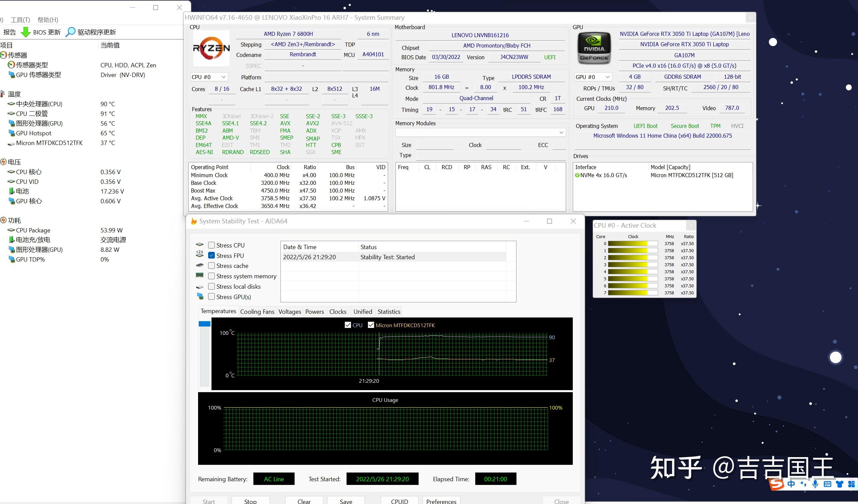The image size is (858, 504).
Task: Click the driver update magnifier icon
Action: [x=70, y=32]
